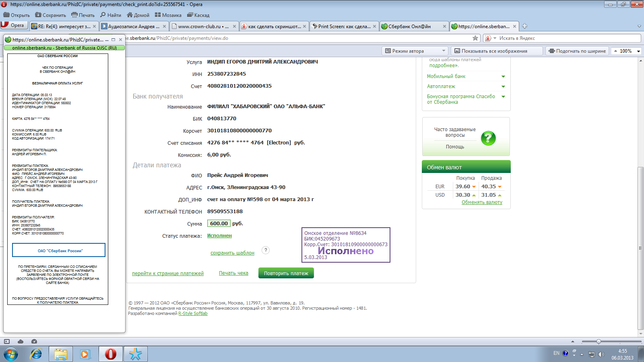Go home with Домой button

click(x=138, y=15)
